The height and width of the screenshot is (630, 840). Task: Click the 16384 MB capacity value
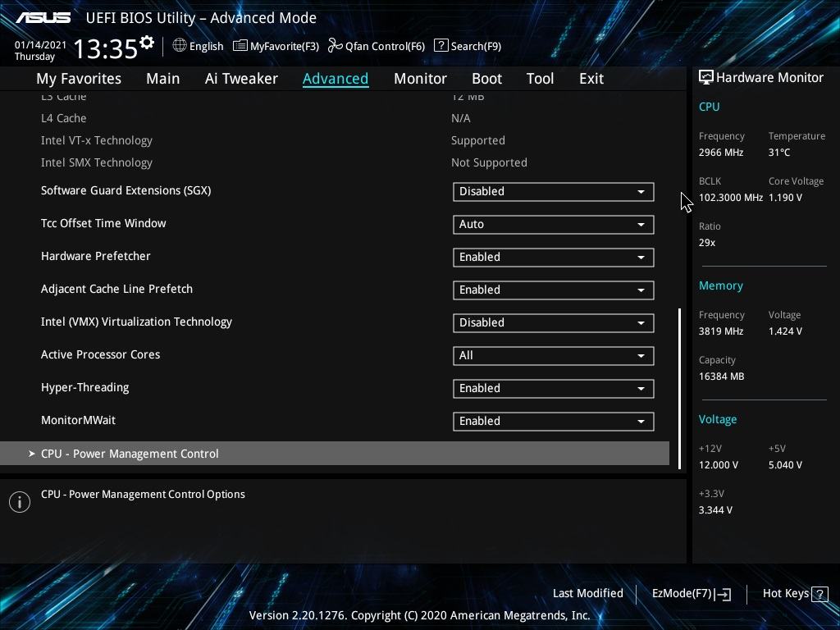point(721,377)
